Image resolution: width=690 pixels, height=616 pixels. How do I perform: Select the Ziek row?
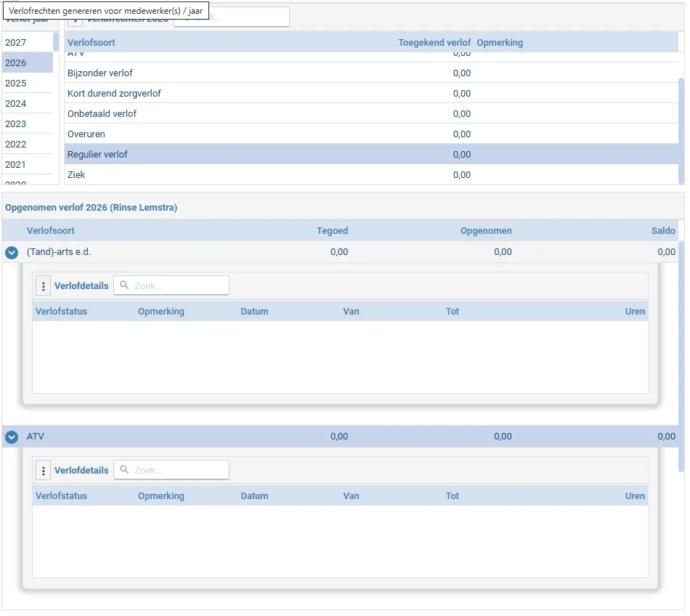click(x=371, y=175)
